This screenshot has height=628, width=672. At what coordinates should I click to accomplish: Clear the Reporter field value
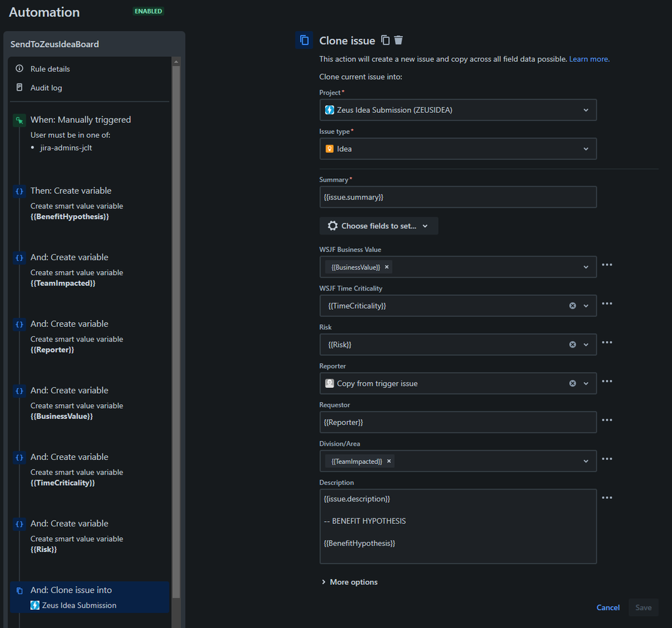click(x=572, y=383)
